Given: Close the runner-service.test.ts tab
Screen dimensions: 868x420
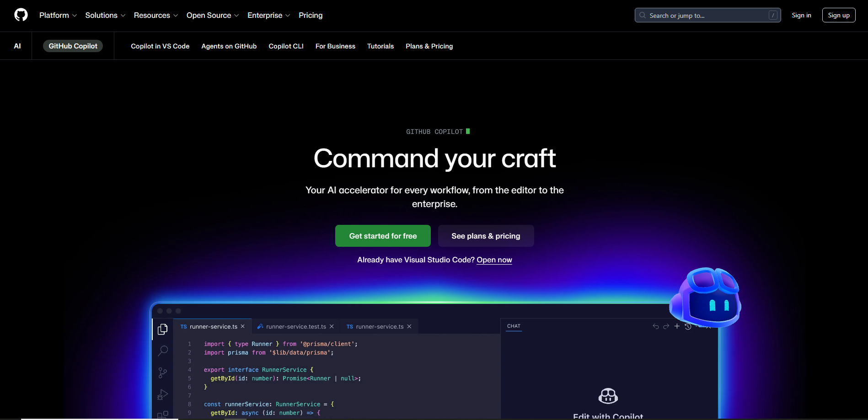Looking at the screenshot, I should pos(332,326).
